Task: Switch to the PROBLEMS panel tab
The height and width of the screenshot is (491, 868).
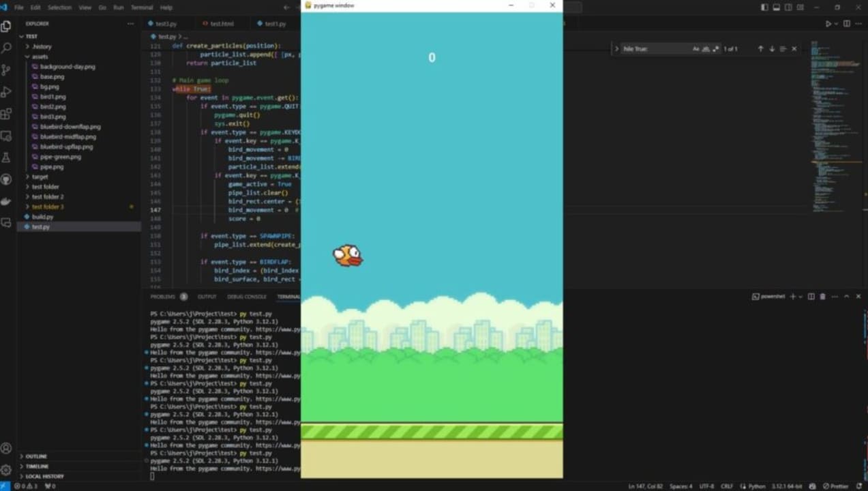Action: pos(163,297)
